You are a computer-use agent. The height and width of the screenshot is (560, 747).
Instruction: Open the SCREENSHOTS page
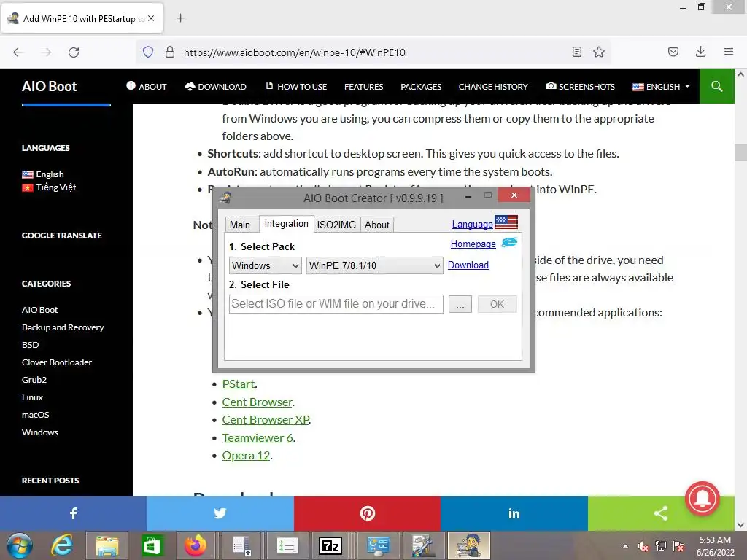(580, 87)
